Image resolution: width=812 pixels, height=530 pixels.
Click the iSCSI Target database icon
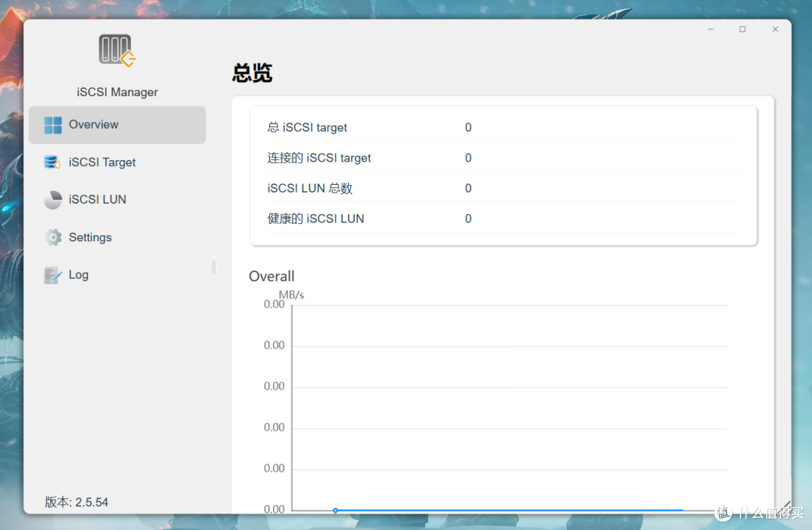[x=53, y=162]
